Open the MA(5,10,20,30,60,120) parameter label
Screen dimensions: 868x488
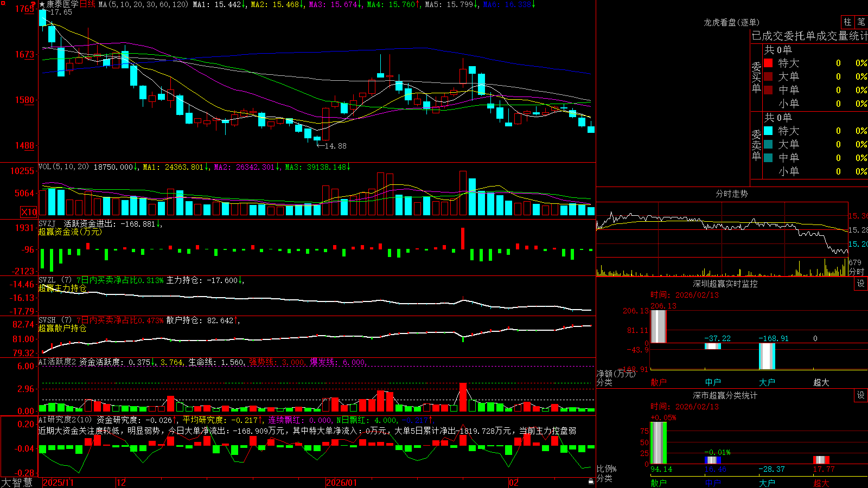(143, 4)
